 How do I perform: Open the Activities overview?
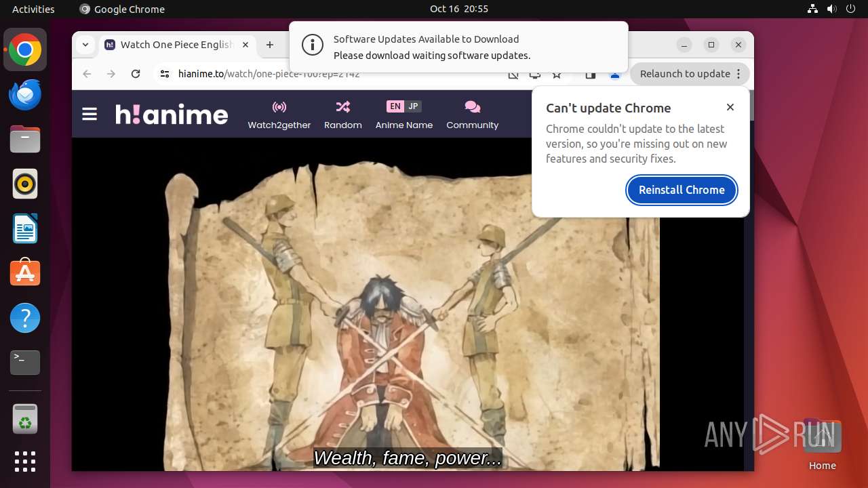33,9
